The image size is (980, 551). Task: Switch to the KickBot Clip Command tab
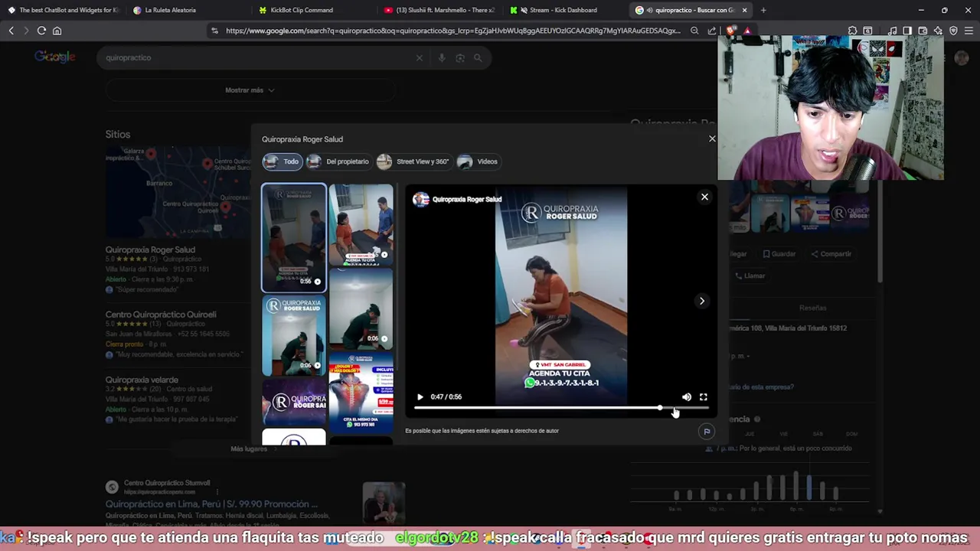pos(312,10)
